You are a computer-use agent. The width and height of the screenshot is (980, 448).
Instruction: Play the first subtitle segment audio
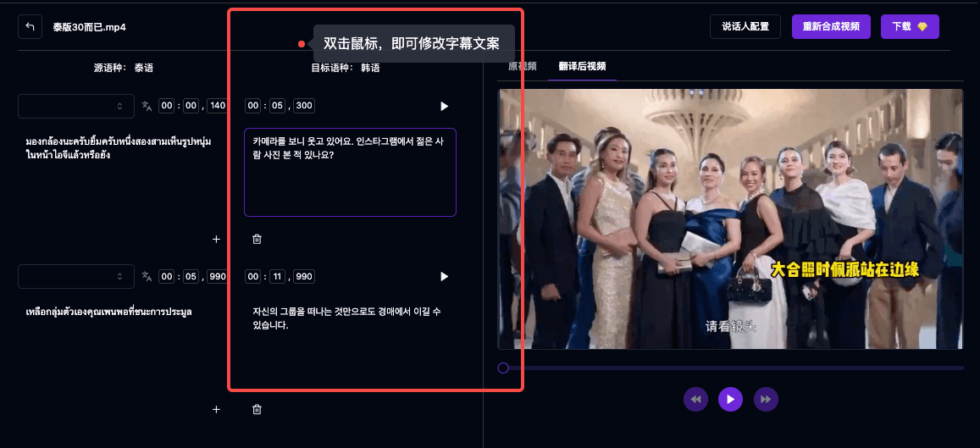coord(444,107)
